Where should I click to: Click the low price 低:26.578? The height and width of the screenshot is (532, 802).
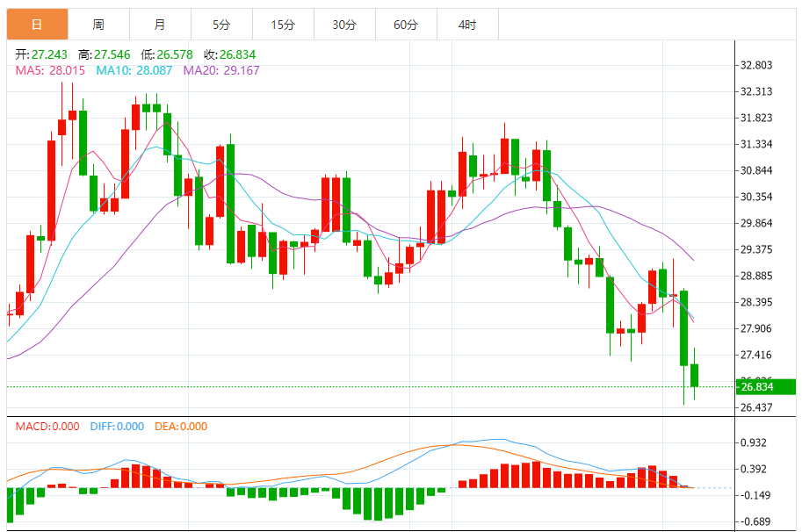pyautogui.click(x=167, y=54)
